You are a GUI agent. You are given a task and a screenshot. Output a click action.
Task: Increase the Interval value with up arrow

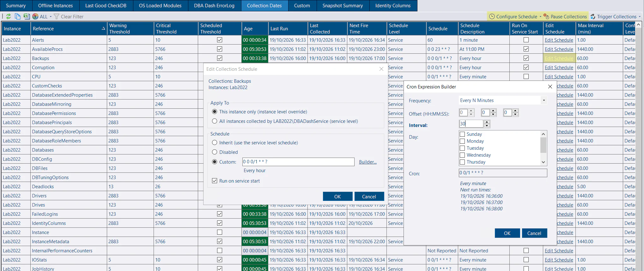pyautogui.click(x=487, y=122)
